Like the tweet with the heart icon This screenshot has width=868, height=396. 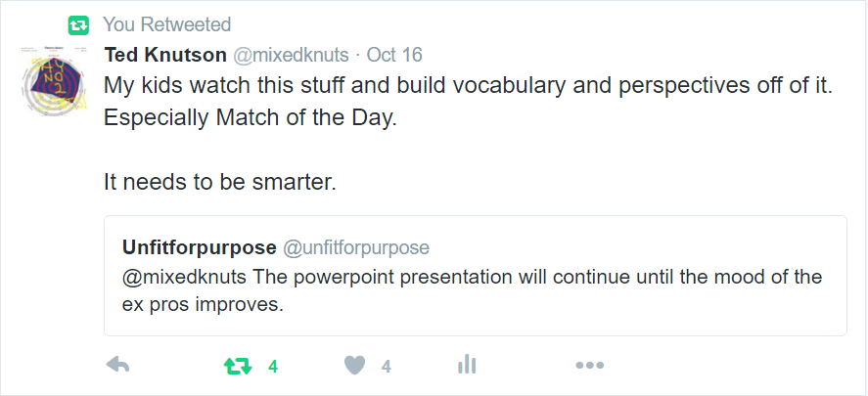pyautogui.click(x=355, y=366)
